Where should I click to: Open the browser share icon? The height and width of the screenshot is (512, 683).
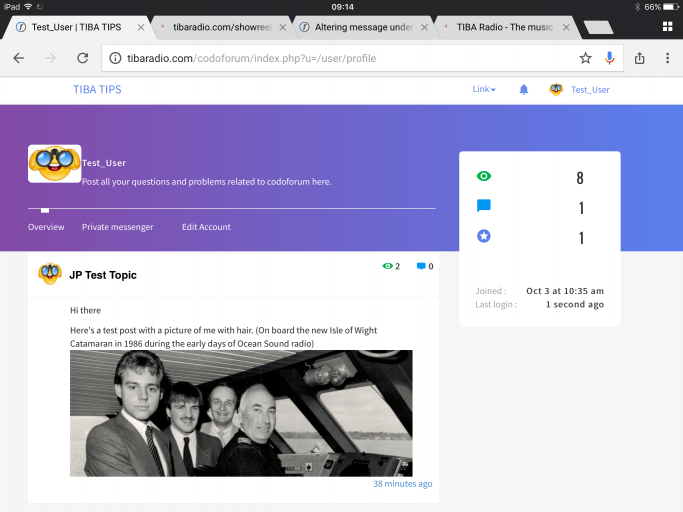[x=639, y=58]
